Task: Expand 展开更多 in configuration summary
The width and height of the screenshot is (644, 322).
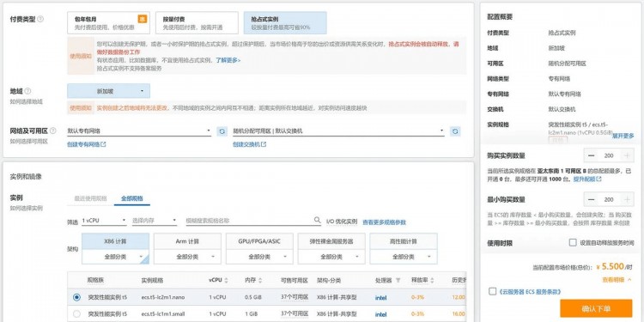Action: pyautogui.click(x=623, y=136)
